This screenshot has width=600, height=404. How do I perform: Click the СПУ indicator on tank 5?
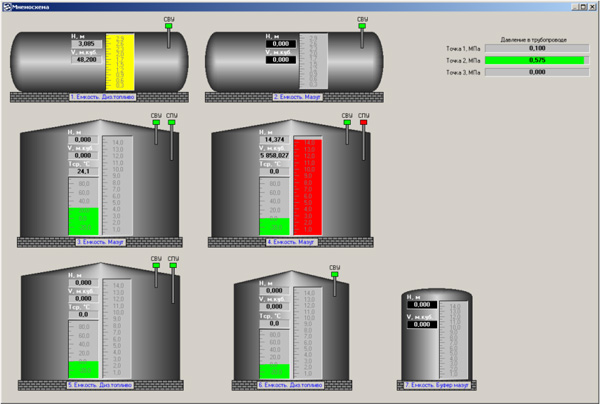pos(172,266)
